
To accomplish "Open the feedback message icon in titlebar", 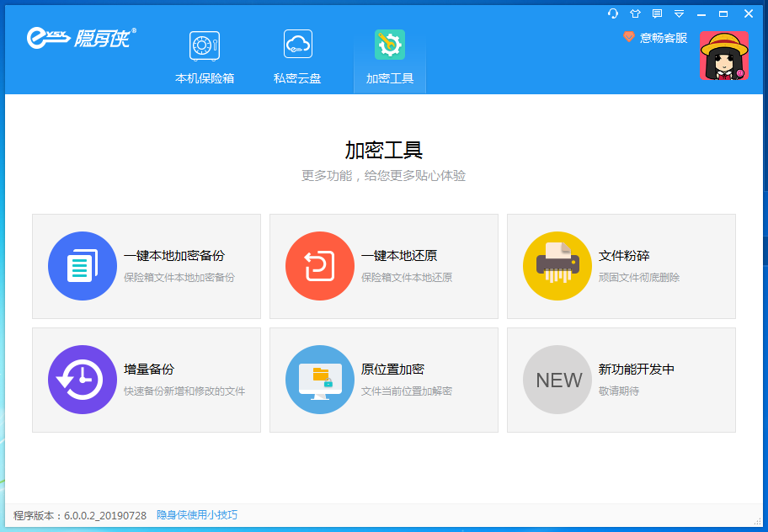I will point(657,13).
